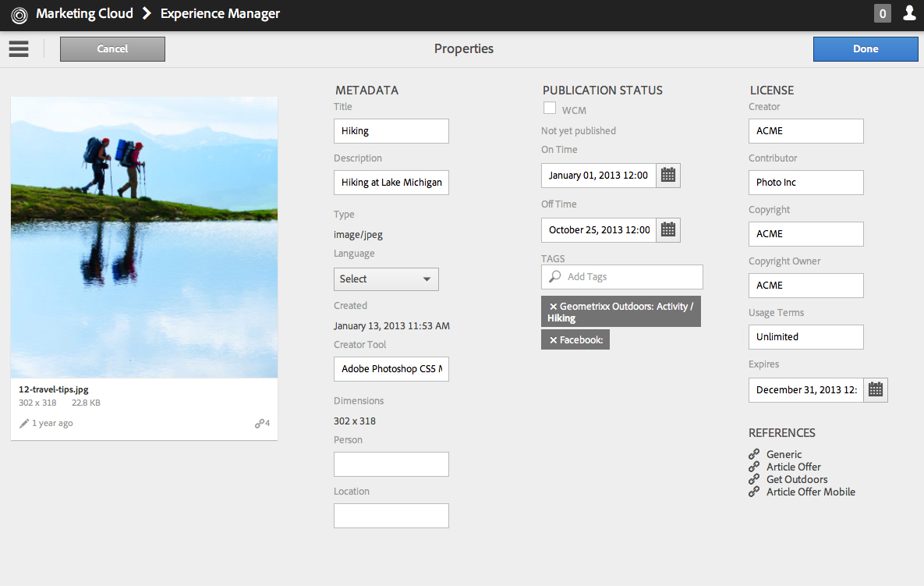
Task: Click the link icon next to Generic reference
Action: click(x=753, y=453)
